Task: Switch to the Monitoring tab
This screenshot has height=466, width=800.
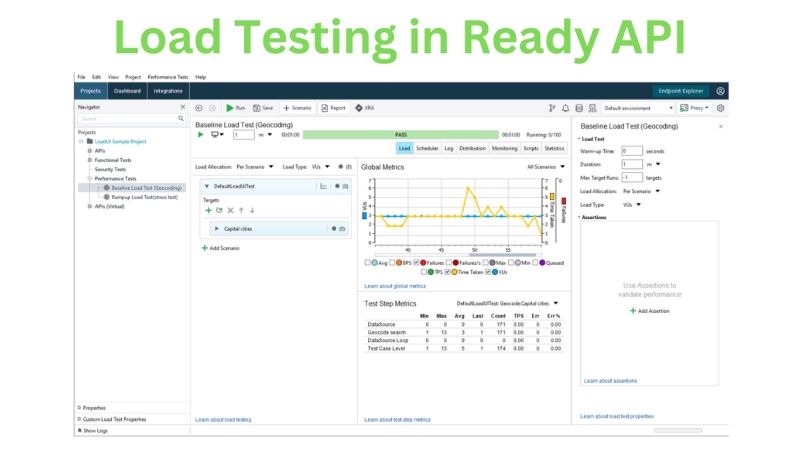Action: click(504, 149)
